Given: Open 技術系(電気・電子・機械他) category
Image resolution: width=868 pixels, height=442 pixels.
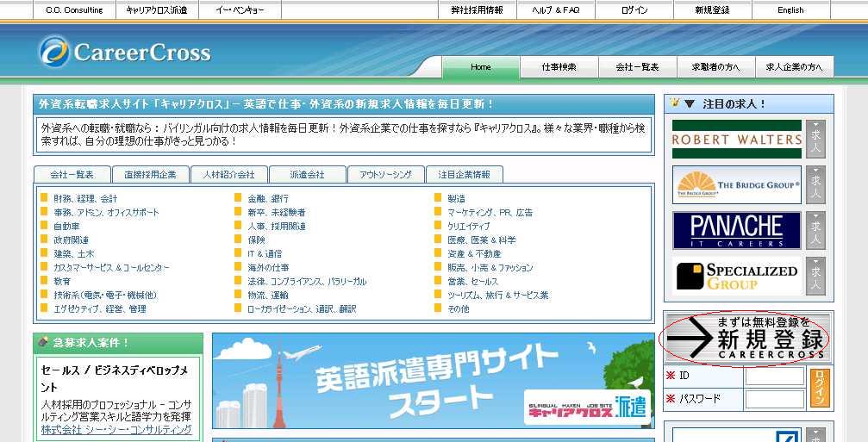Looking at the screenshot, I should 105,296.
